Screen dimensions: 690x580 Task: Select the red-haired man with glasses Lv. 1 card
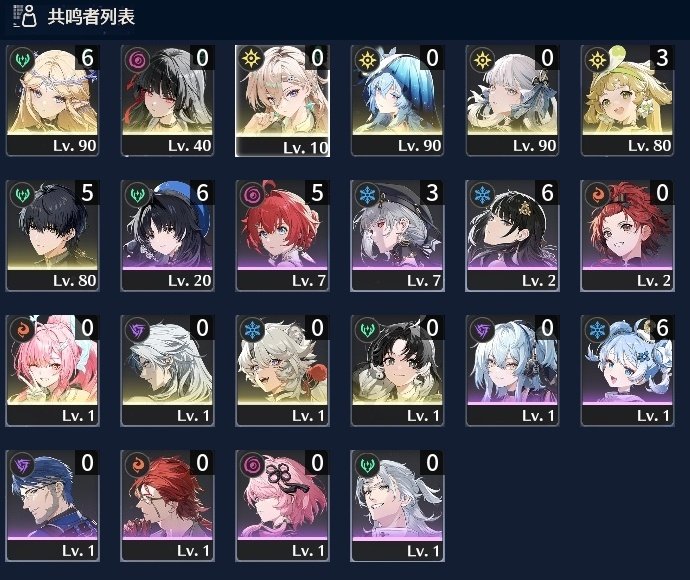tap(168, 506)
